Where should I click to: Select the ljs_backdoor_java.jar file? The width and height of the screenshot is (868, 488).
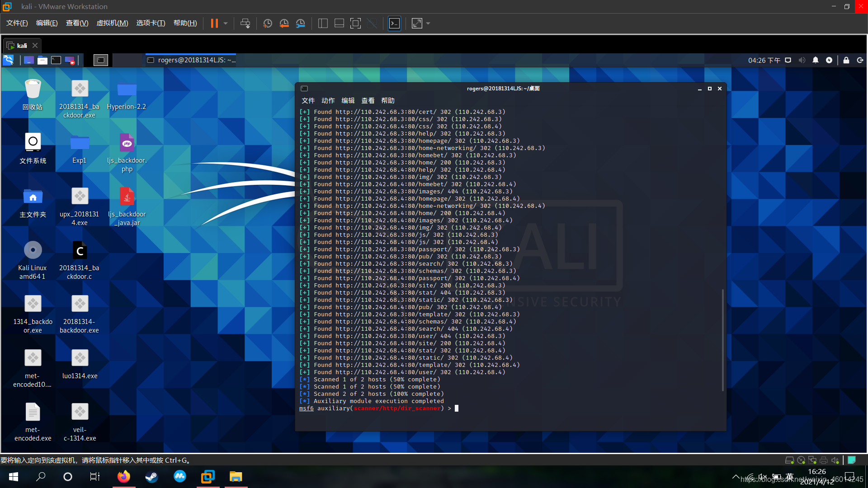(127, 206)
